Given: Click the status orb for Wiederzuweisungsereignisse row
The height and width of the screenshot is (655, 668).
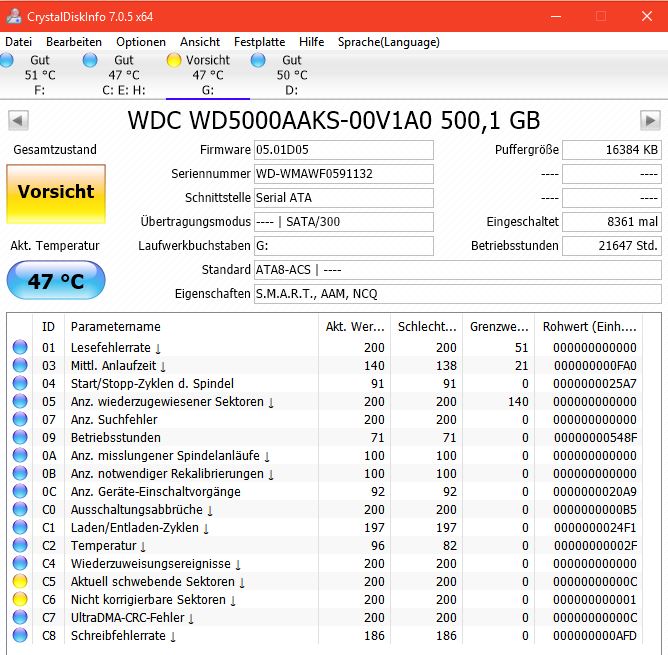Looking at the screenshot, I should [x=20, y=563].
